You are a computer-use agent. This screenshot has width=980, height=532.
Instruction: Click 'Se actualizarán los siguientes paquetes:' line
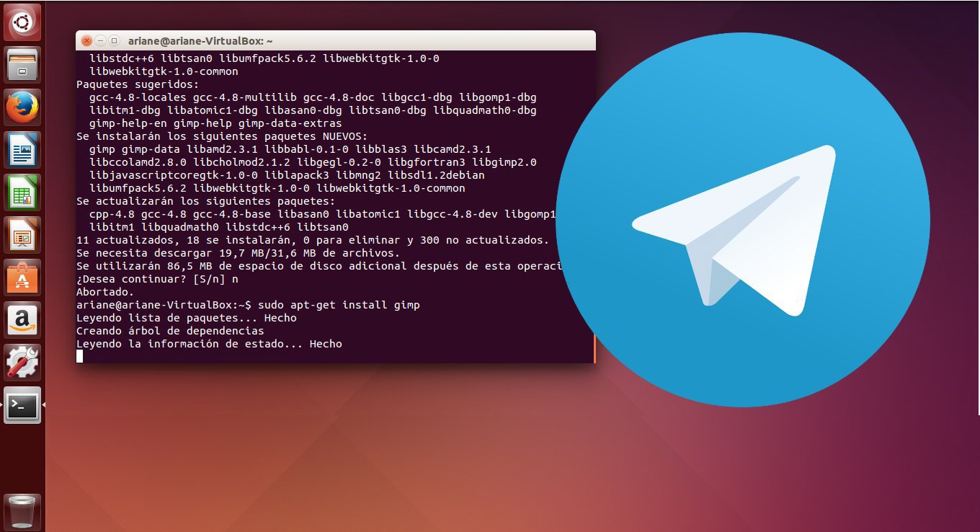(x=205, y=201)
